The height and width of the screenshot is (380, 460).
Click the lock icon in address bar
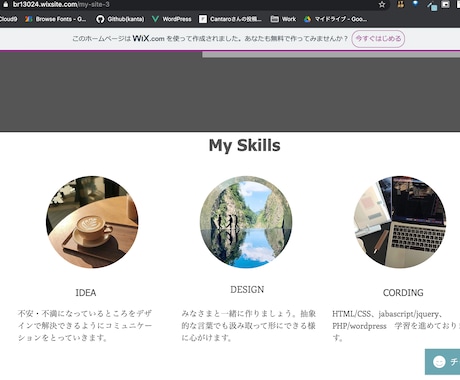pos(5,4)
